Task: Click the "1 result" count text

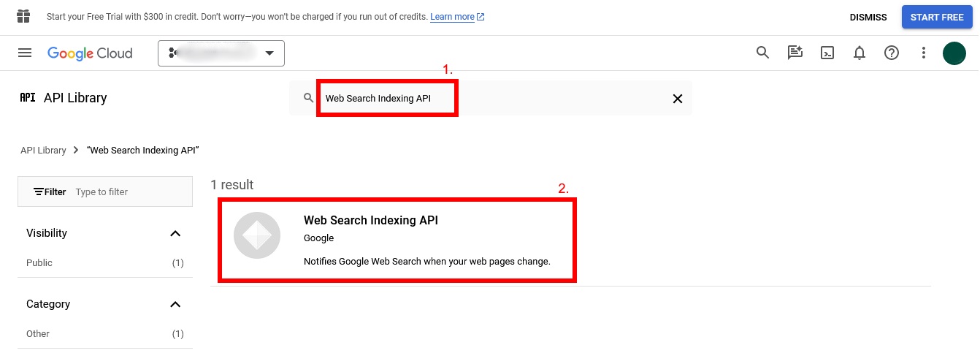Action: click(x=232, y=185)
